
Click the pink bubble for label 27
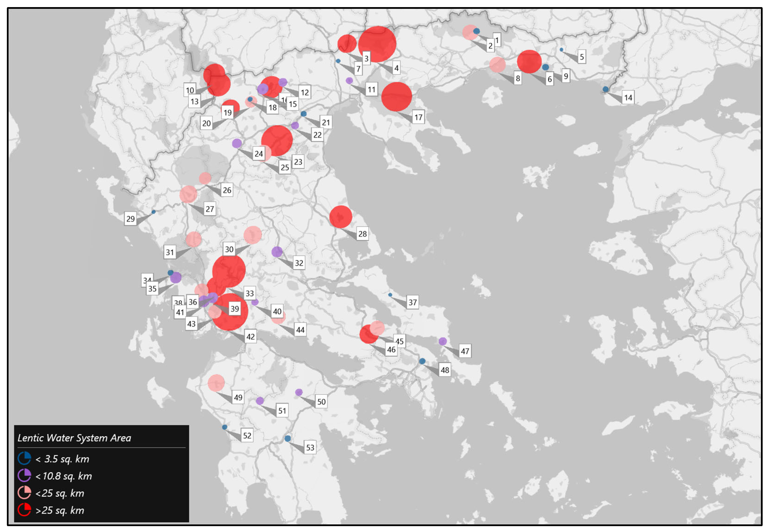tap(188, 194)
